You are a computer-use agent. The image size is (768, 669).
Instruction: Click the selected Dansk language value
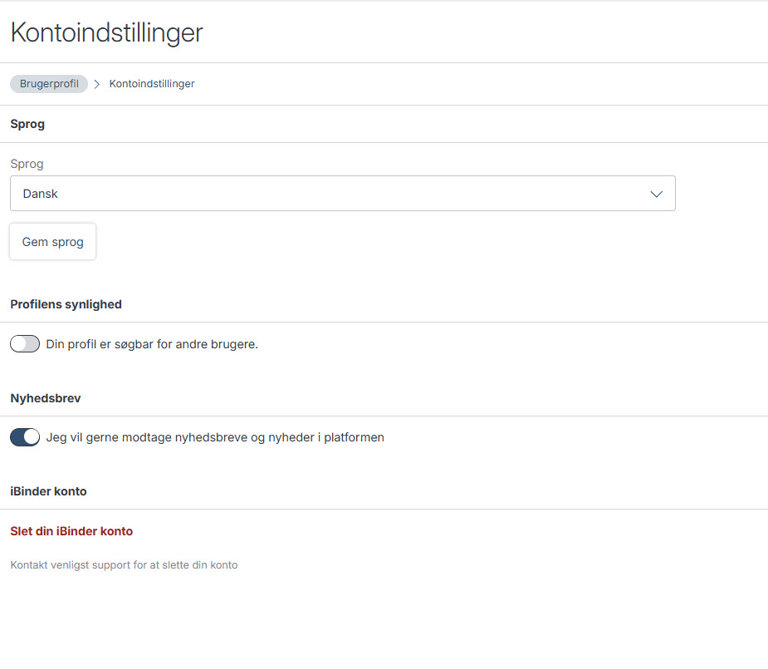[41, 194]
